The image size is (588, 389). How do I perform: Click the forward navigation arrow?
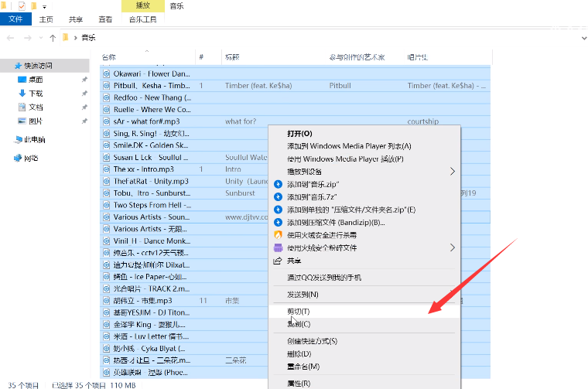click(28, 38)
